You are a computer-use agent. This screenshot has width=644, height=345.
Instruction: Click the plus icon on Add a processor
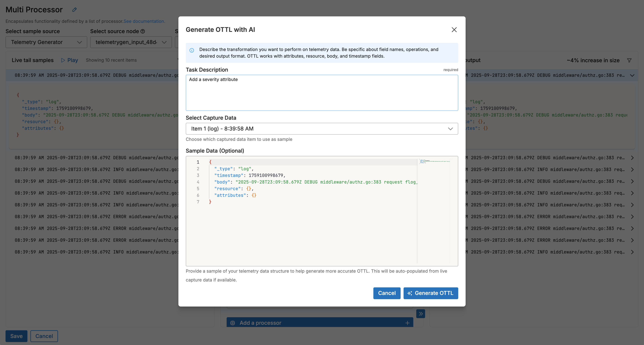point(407,323)
